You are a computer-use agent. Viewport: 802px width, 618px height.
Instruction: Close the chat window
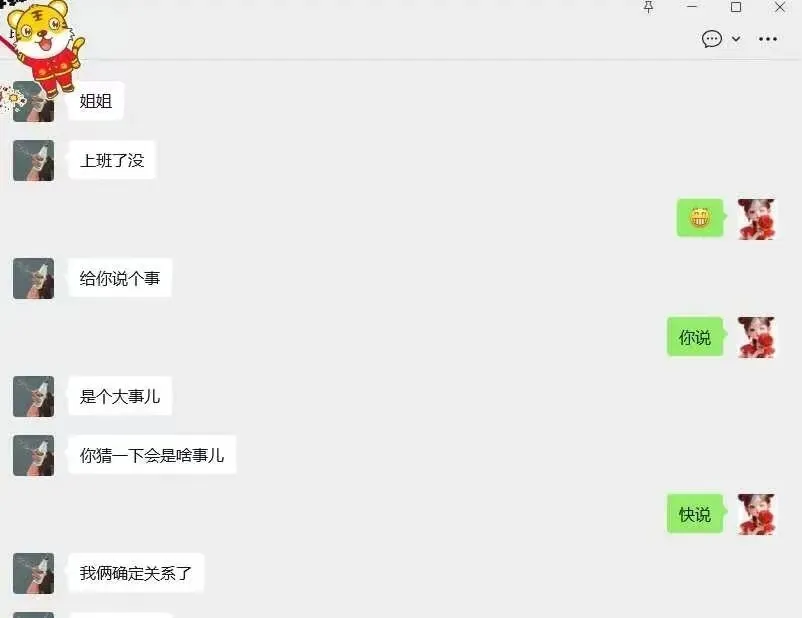click(780, 7)
